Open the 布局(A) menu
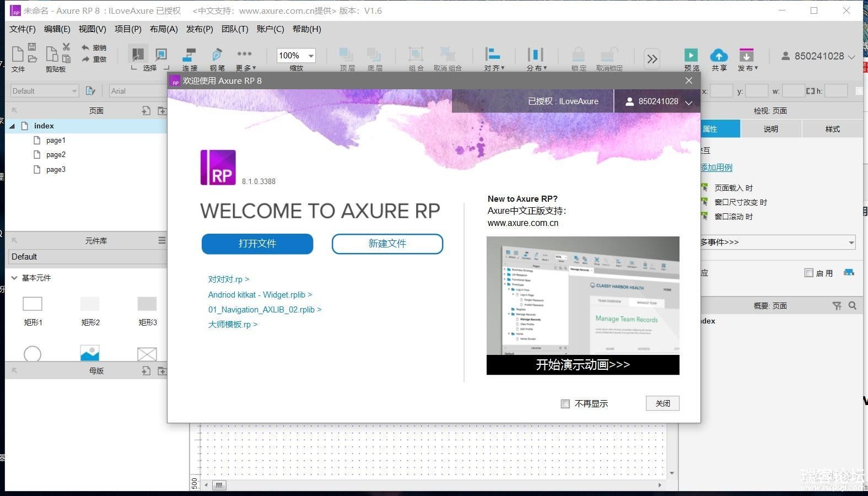This screenshot has height=496, width=868. pyautogui.click(x=164, y=29)
